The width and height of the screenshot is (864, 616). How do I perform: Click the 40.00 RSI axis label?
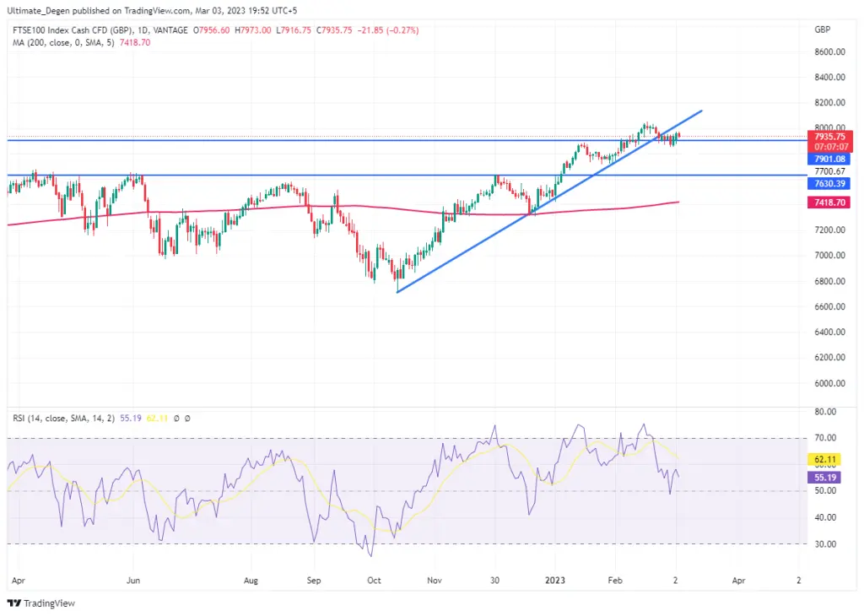(825, 517)
